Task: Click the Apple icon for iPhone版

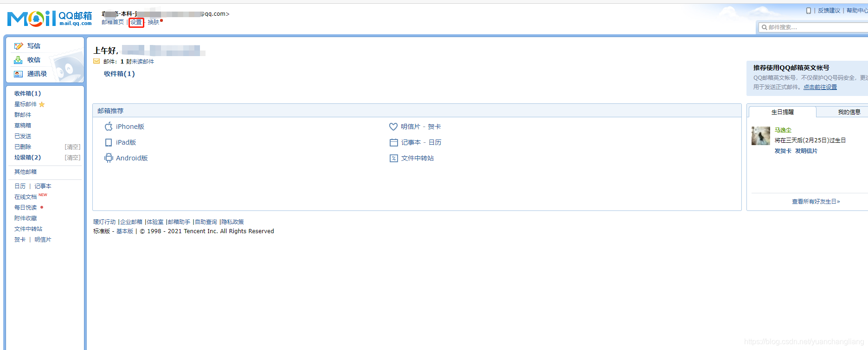Action: (x=109, y=126)
